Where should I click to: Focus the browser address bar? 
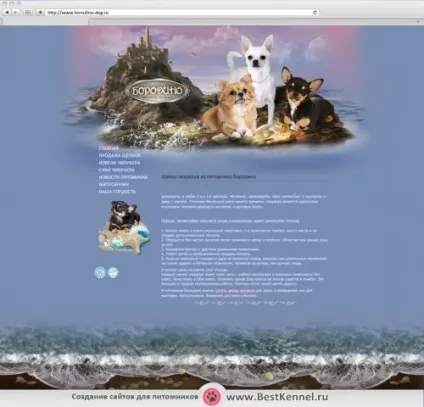[179, 12]
